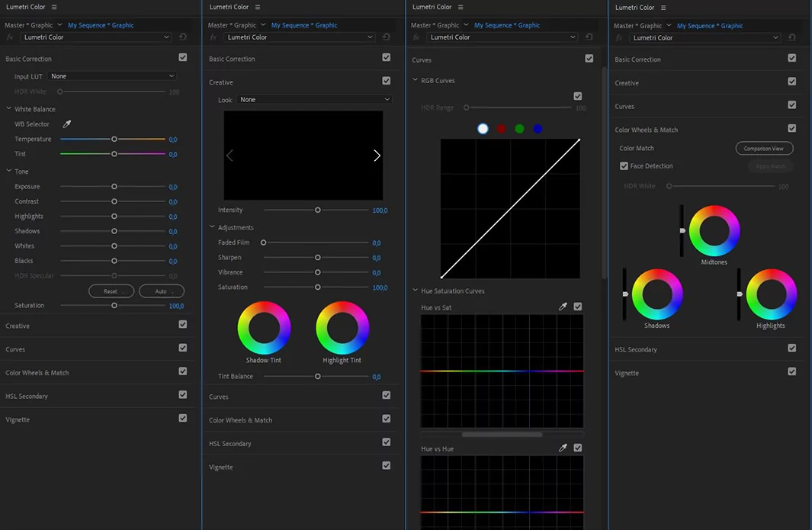Click the reset effect icon in fourth panel
This screenshot has height=530, width=812.
click(792, 38)
